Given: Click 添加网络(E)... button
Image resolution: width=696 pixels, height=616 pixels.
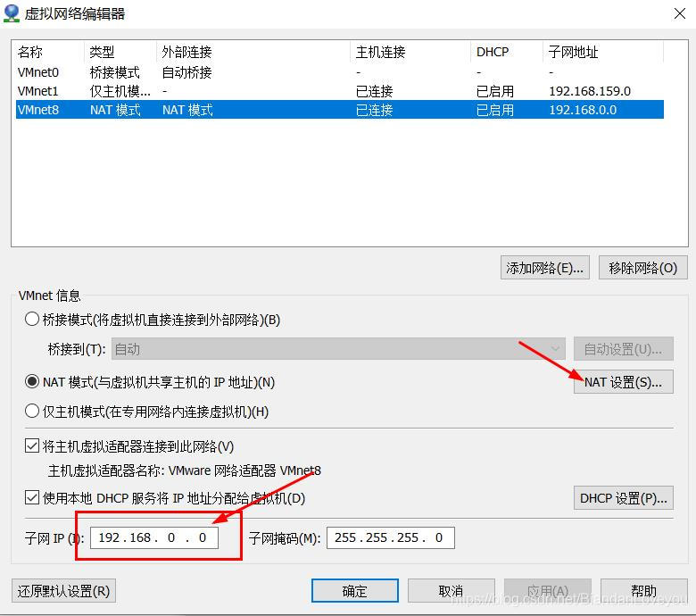Looking at the screenshot, I should click(x=544, y=268).
